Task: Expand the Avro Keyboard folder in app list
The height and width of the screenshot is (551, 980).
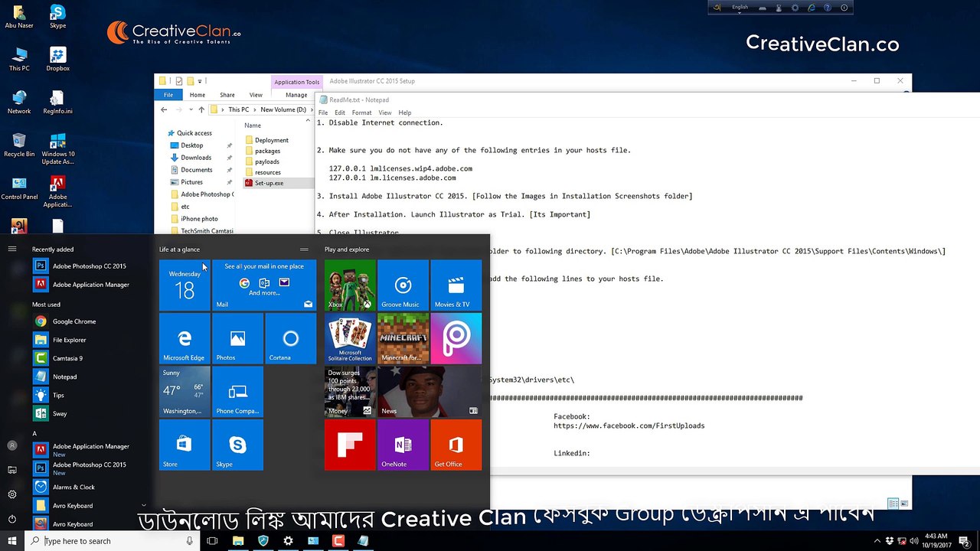Action: tap(142, 506)
